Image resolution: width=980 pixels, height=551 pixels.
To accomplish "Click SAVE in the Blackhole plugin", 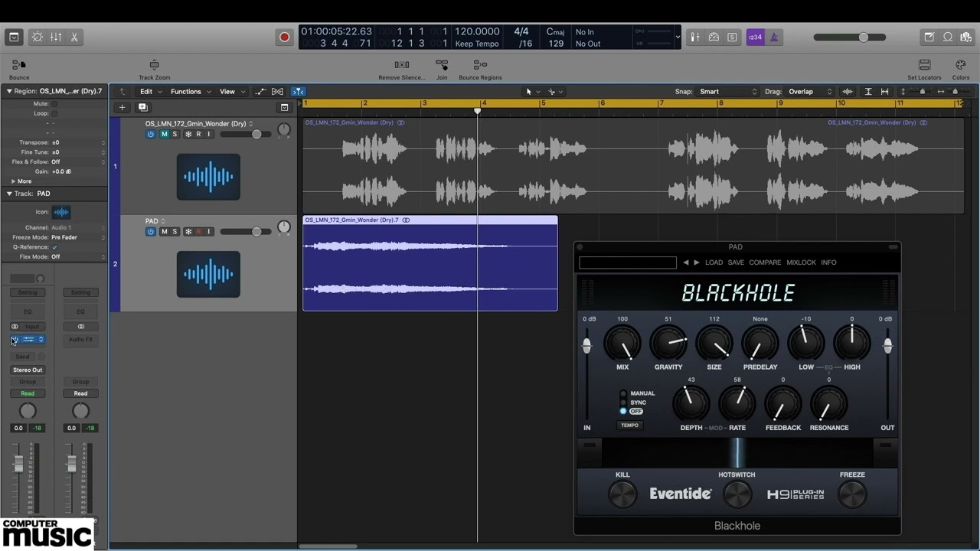I will point(736,262).
